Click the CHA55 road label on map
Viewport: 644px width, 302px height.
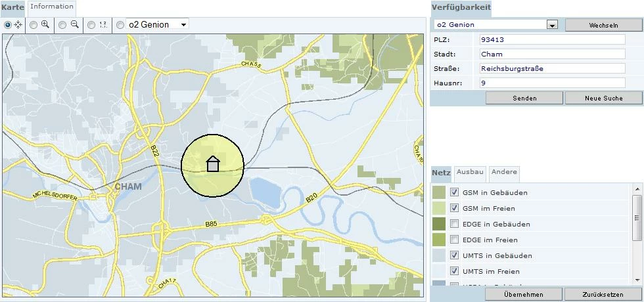point(251,64)
